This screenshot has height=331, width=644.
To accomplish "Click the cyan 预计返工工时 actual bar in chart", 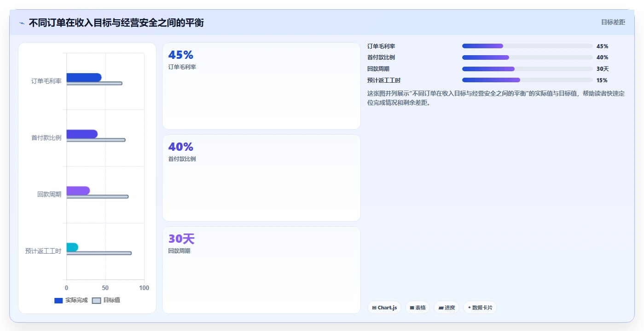I will (x=72, y=247).
